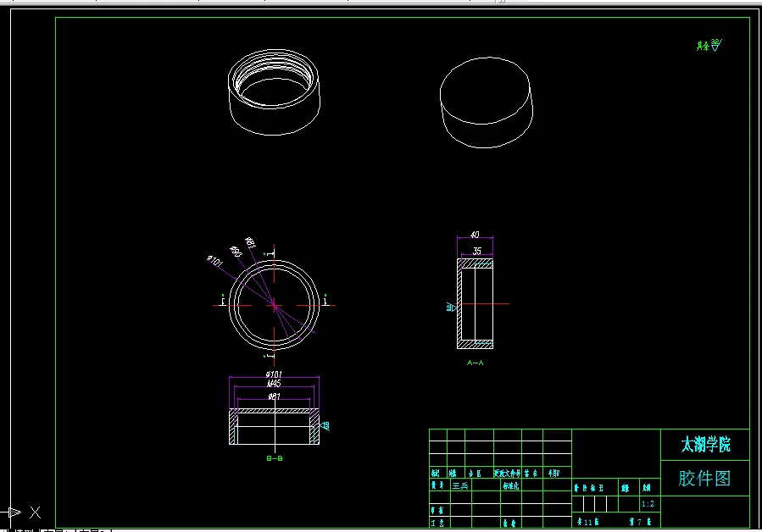762x532 pixels.
Task: Select the A—A section view label
Action: point(476,363)
